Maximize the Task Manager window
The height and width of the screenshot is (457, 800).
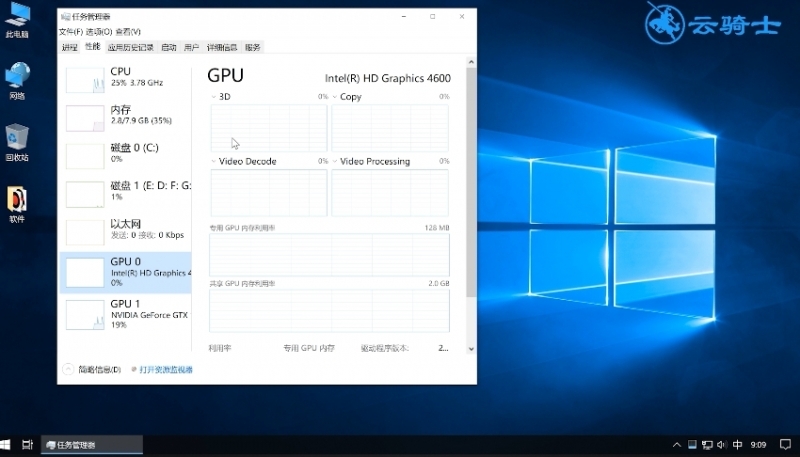[433, 16]
